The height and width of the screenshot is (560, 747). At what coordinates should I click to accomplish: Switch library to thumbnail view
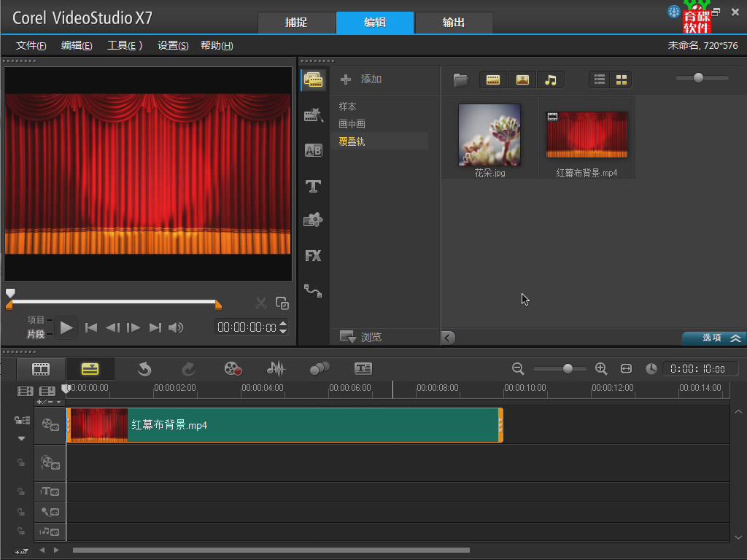(622, 80)
